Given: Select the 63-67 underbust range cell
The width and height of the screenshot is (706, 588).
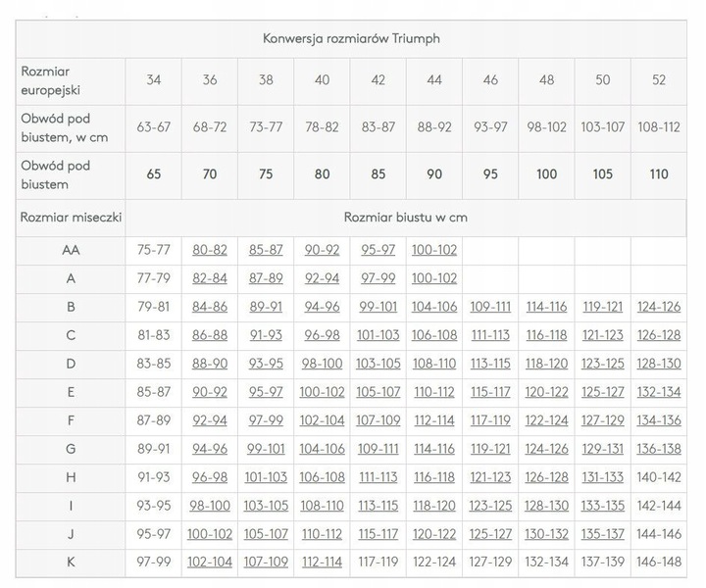Looking at the screenshot, I should [x=154, y=127].
